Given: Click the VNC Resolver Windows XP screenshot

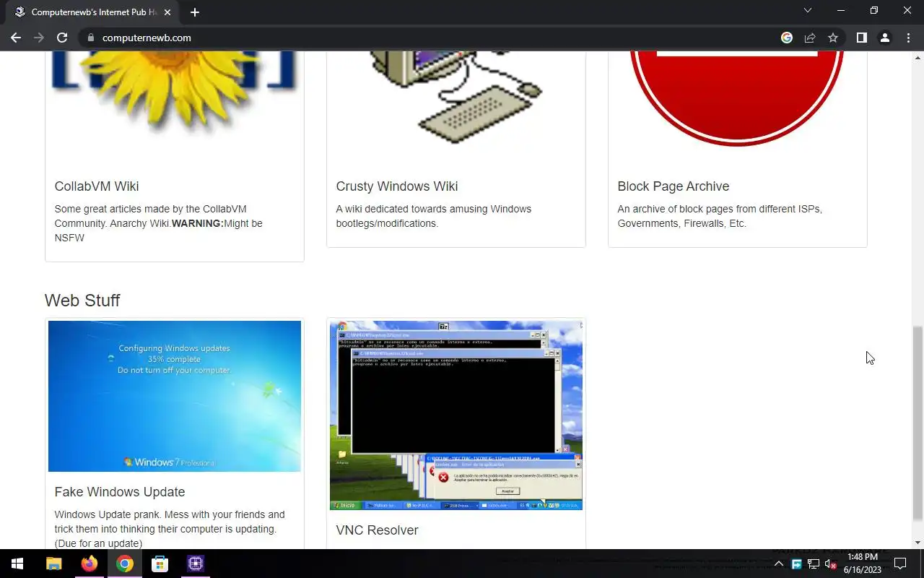Looking at the screenshot, I should click(456, 415).
